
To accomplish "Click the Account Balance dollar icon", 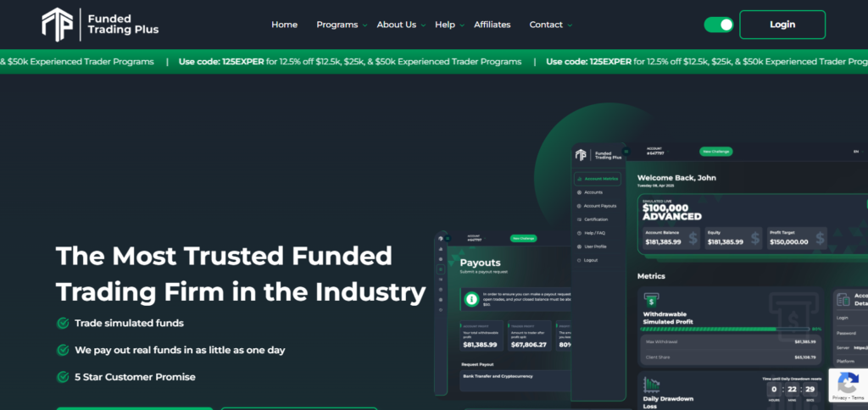I will point(693,239).
